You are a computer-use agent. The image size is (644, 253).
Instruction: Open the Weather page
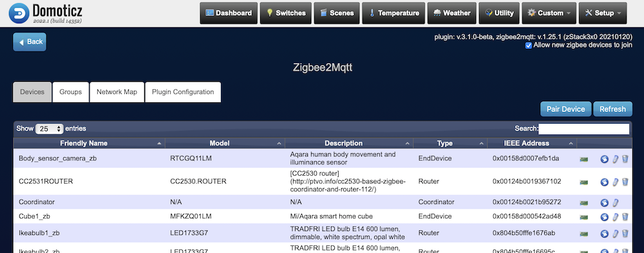452,13
